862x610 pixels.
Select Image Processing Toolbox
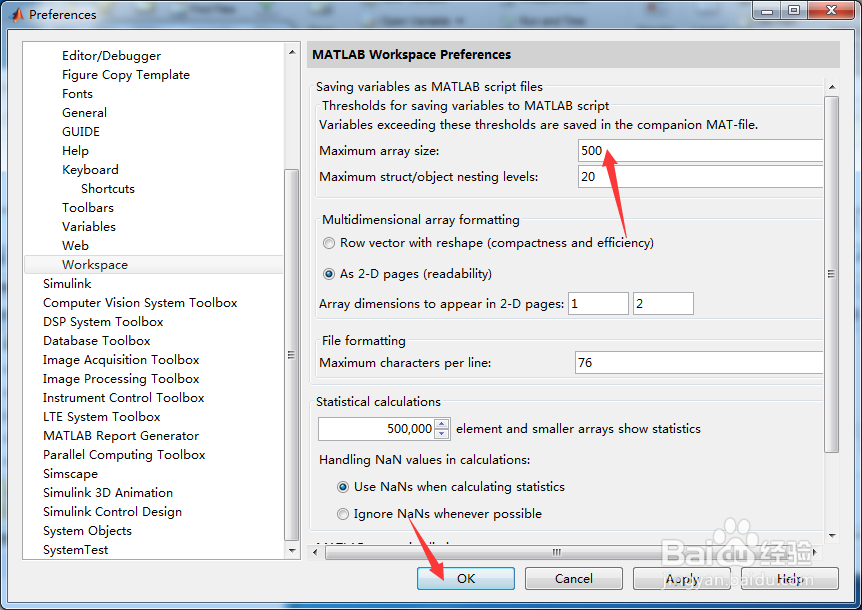pos(121,379)
